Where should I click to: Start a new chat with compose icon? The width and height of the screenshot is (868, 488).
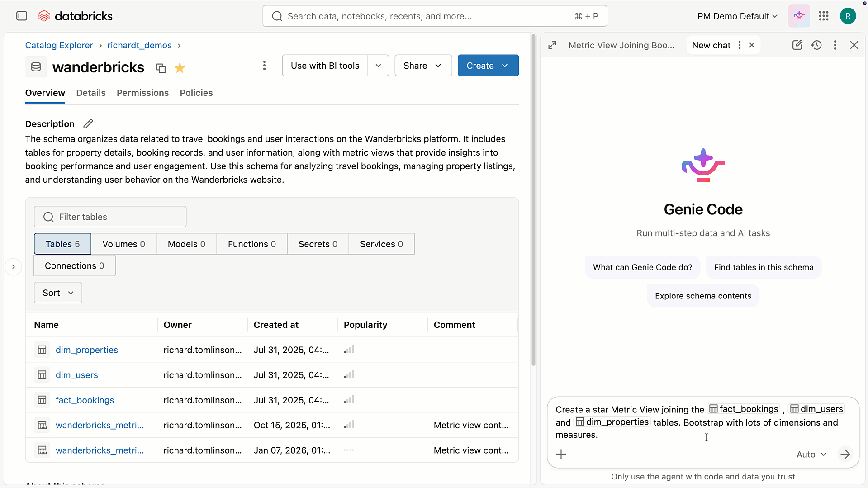[x=797, y=45]
